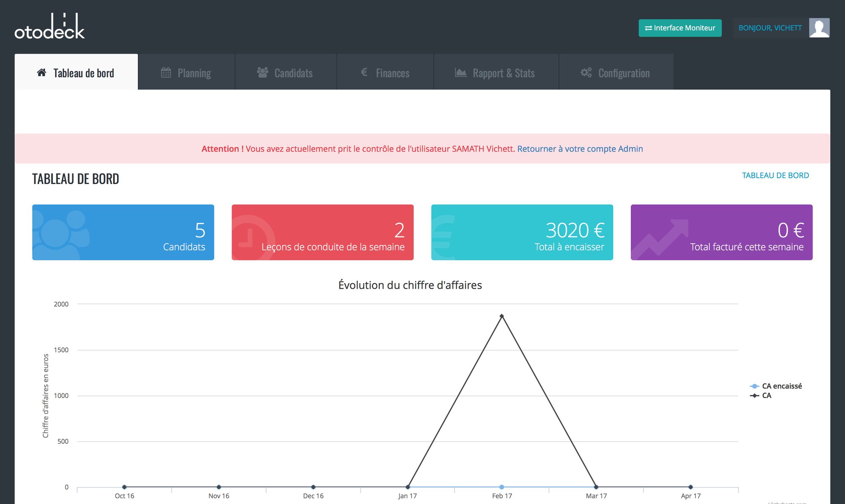
Task: Click the Tableau de bord breadcrumb link
Action: click(x=775, y=175)
